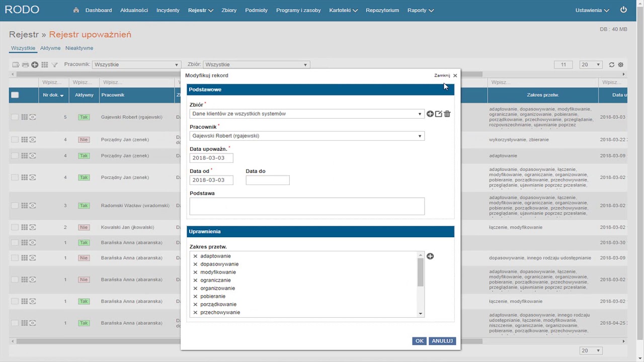Open the Incydenty section
Image resolution: width=644 pixels, height=362 pixels.
coord(168,10)
